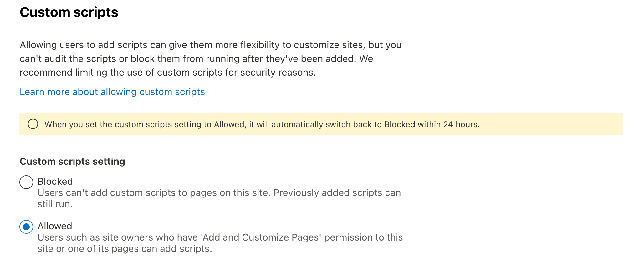
Task: Click the banner text about switching back to Blocked
Action: coord(262,124)
